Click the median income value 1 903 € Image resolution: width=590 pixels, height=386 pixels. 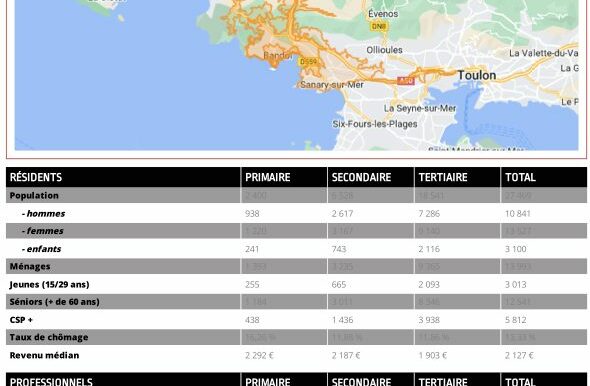[x=433, y=355]
